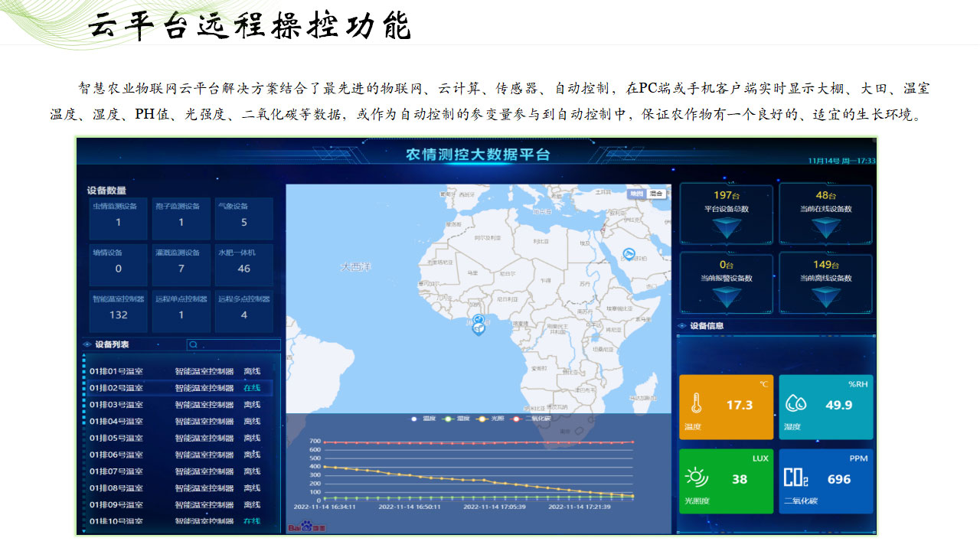Toggle the 湿度 series in the chart legend
The width and height of the screenshot is (980, 551).
coord(457,419)
